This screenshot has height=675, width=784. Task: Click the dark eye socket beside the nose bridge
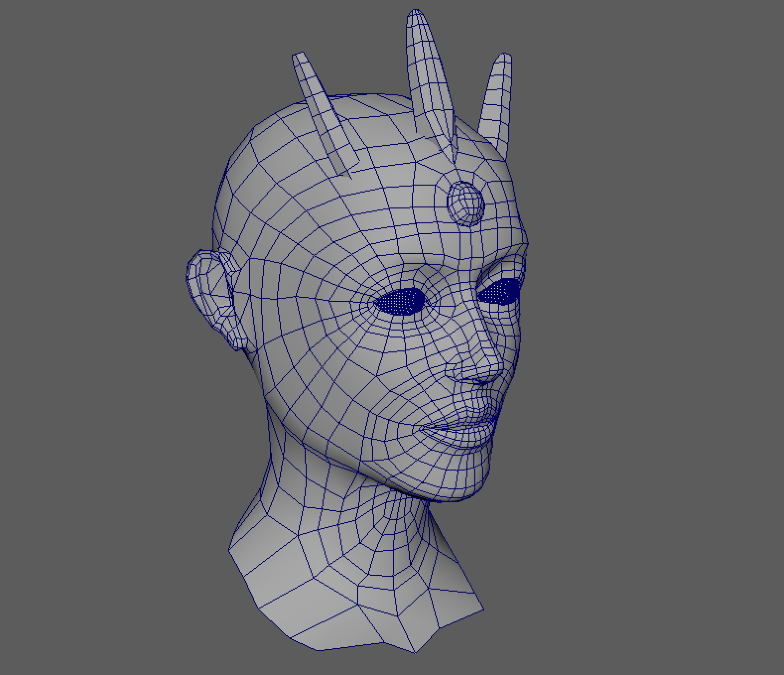pos(499,290)
